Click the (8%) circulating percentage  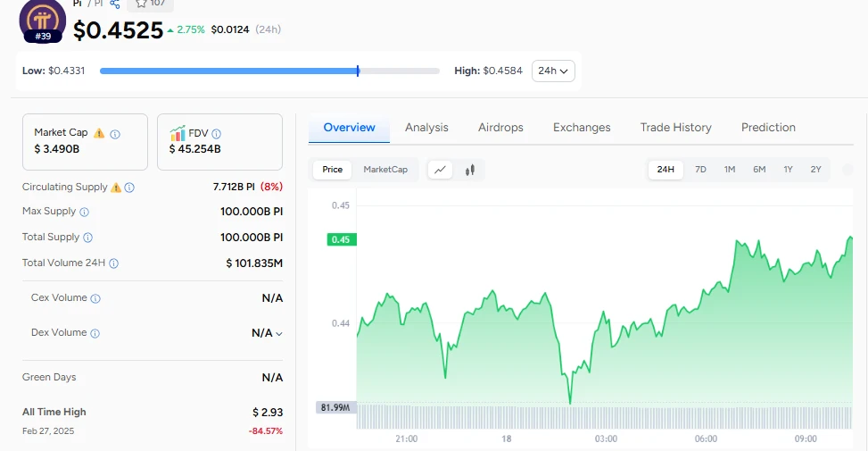pos(271,187)
